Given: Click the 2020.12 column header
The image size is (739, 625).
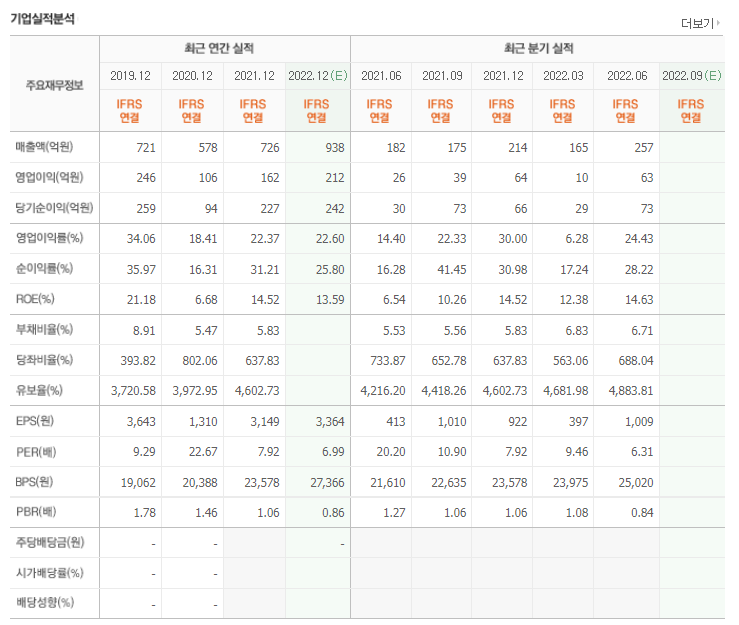Looking at the screenshot, I should pos(192,76).
